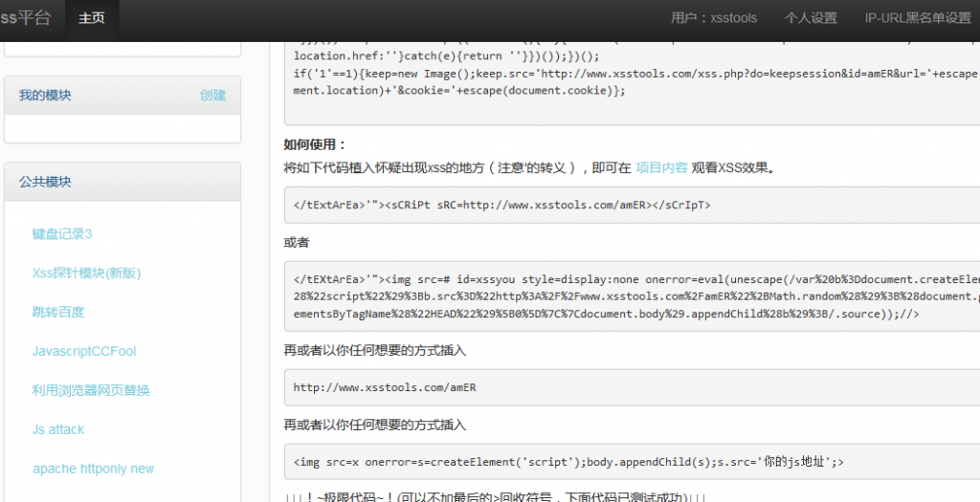Image resolution: width=980 pixels, height=502 pixels.
Task: Click the sCRiPt sRC payload code box
Action: pos(632,205)
